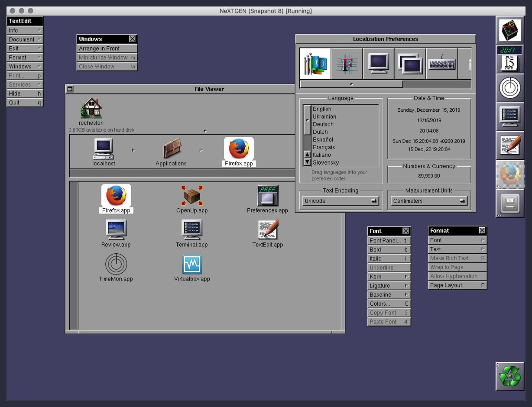Viewport: 532px width, 407px height.
Task: Click the Firefox dock icon
Action: coord(510,174)
